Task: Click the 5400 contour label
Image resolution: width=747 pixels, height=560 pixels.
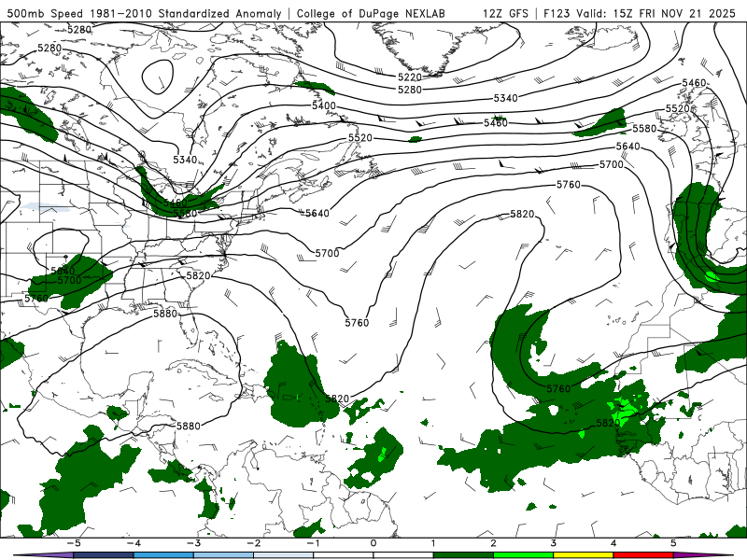Action: (x=323, y=105)
